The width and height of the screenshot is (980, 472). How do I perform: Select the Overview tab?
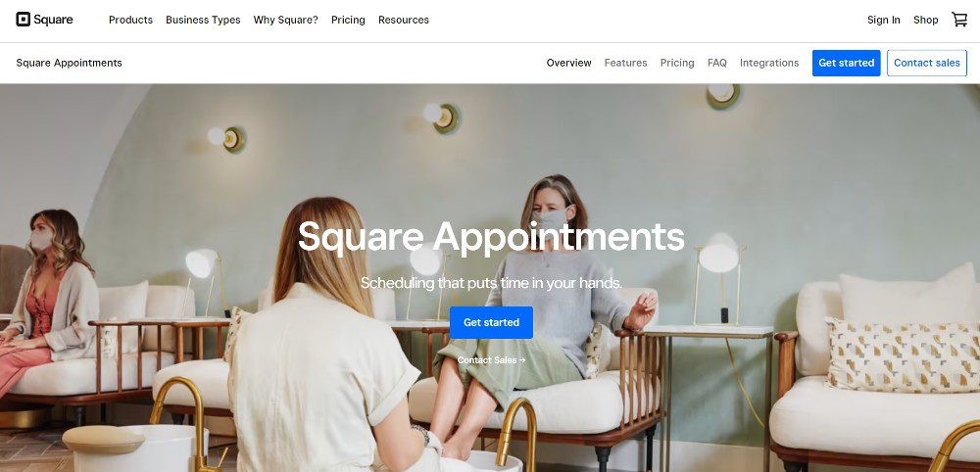tap(568, 63)
